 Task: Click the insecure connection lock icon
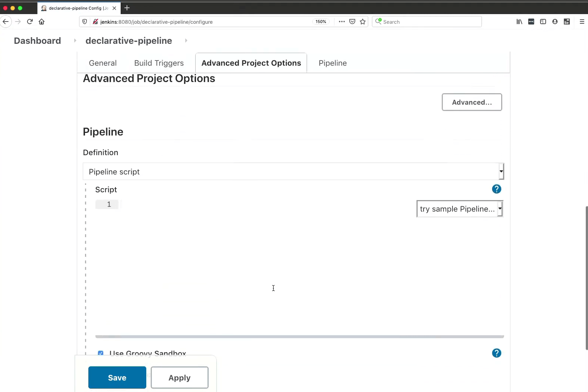click(95, 22)
